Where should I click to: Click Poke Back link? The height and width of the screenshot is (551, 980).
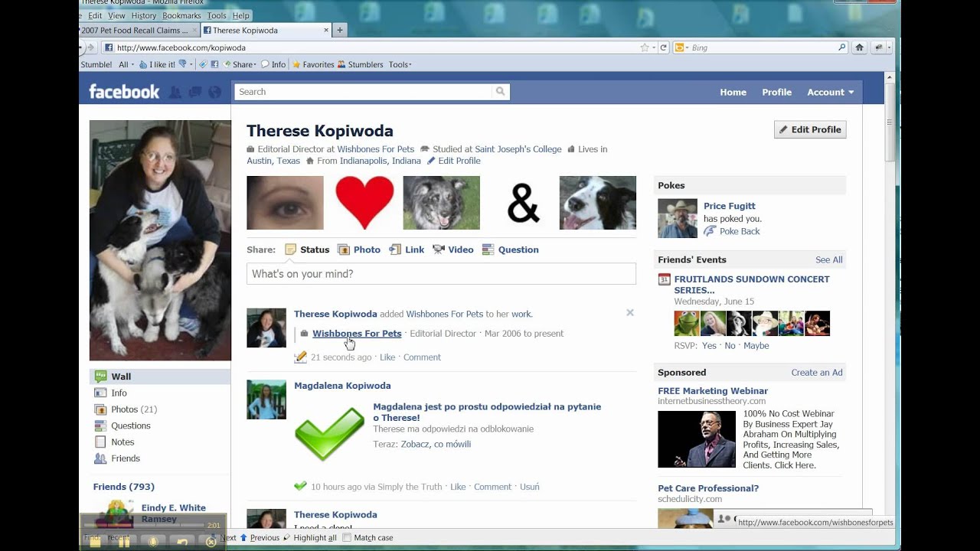[740, 231]
